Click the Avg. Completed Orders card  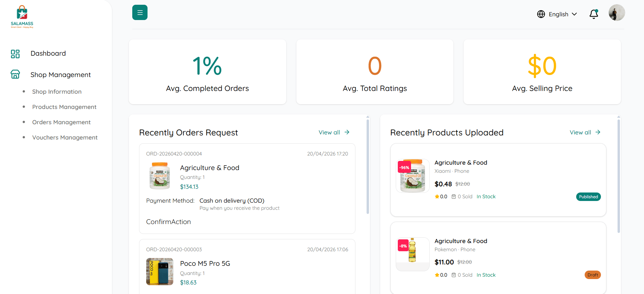[x=208, y=72]
